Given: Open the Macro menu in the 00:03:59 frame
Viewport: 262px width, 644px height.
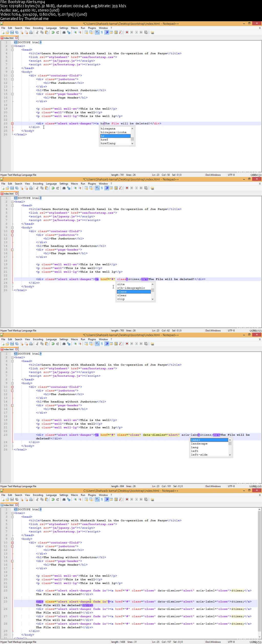Looking at the screenshot, I should click(x=74, y=495).
